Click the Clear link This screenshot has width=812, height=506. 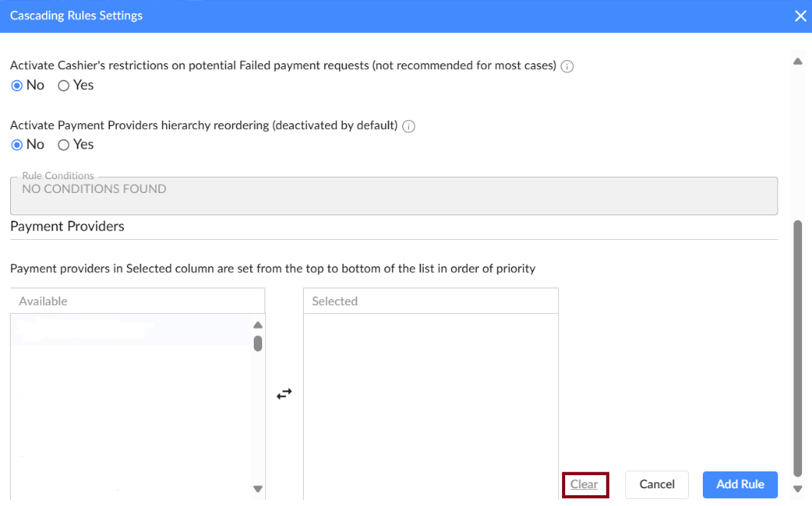click(x=584, y=484)
